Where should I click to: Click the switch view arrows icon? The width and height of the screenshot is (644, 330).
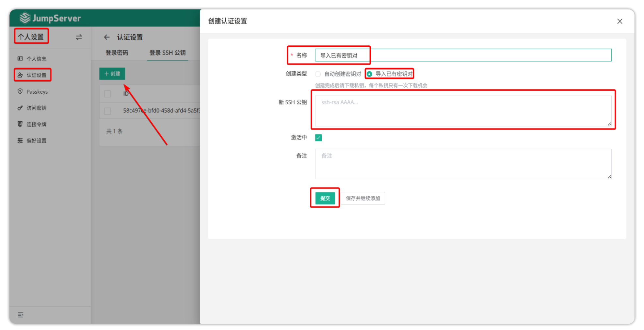point(79,37)
